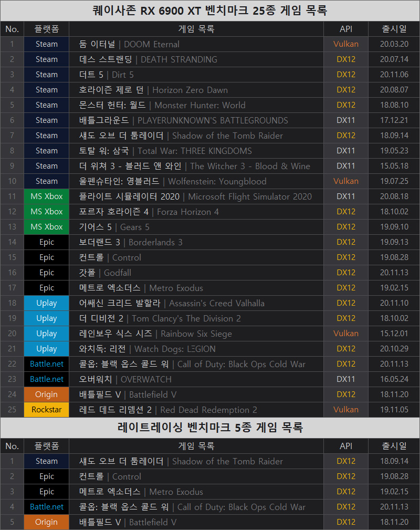Click the Horizon Zero Dawn game cell

[x=196, y=90]
